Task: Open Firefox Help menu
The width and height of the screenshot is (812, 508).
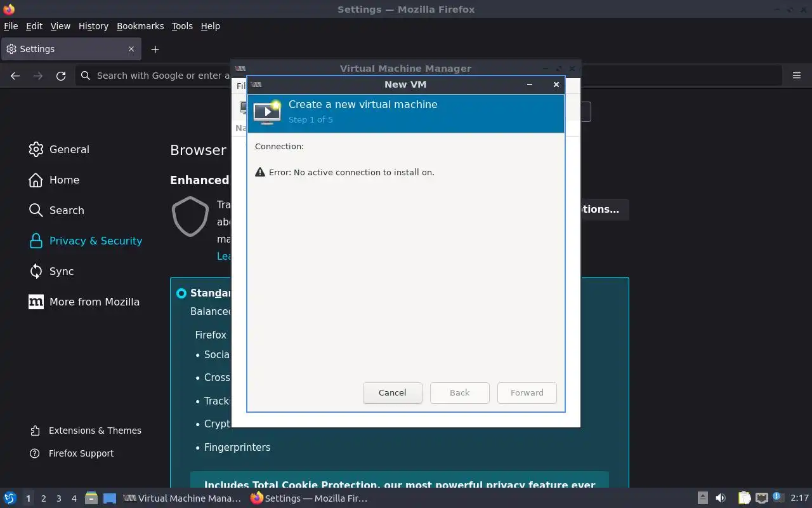Action: coord(210,26)
